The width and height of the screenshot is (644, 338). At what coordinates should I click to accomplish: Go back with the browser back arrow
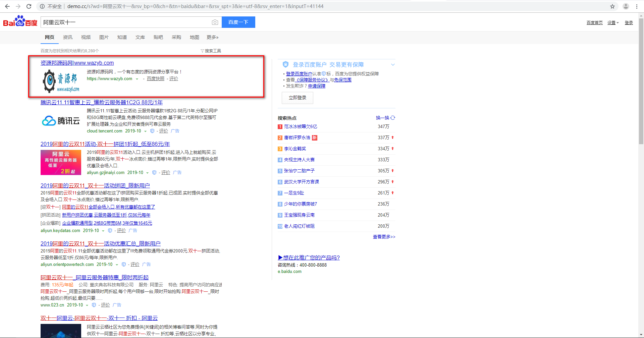coord(7,6)
